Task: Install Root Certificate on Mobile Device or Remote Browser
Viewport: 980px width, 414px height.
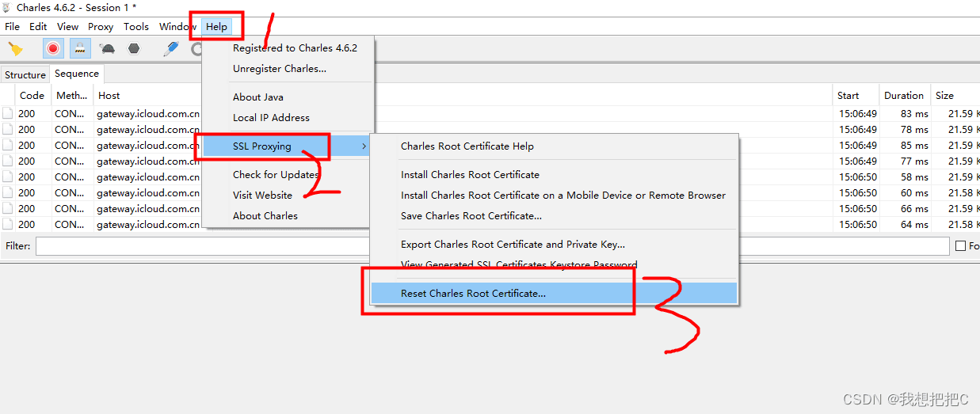Action: pyautogui.click(x=563, y=195)
